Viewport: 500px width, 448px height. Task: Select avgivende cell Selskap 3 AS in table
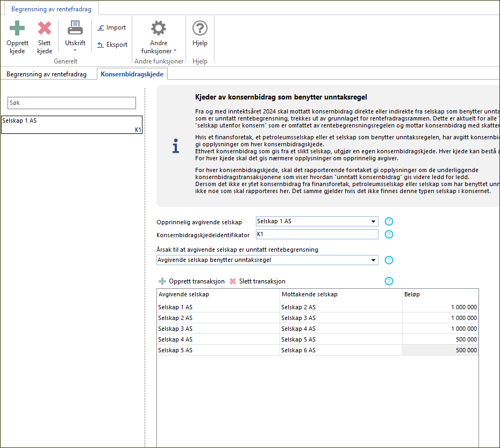tap(218, 329)
